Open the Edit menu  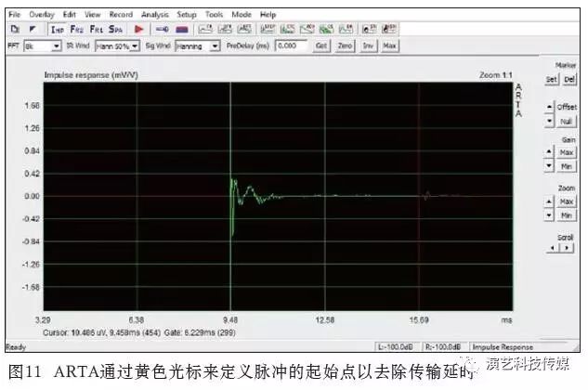tap(70, 15)
